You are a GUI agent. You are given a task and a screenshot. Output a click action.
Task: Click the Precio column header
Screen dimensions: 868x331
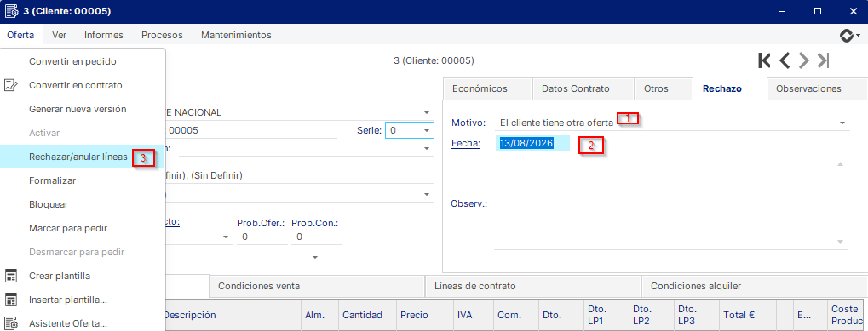click(424, 315)
